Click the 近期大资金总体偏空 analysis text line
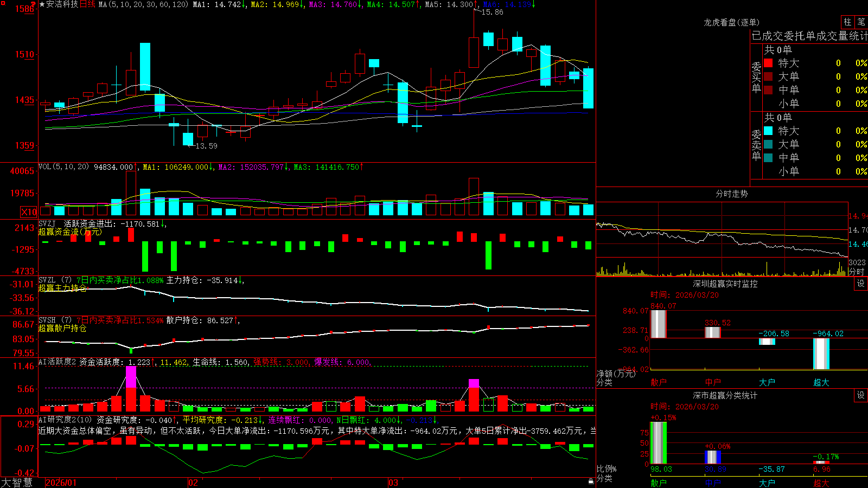This screenshot has width=868, height=488. click(317, 431)
